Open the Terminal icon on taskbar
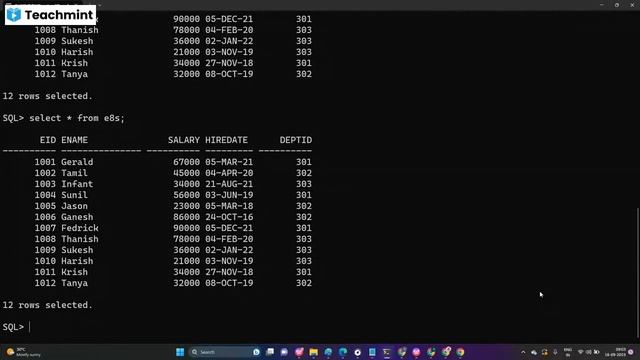The image size is (640, 360). tap(387, 352)
